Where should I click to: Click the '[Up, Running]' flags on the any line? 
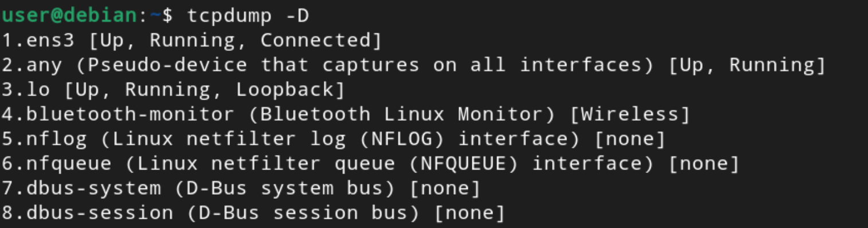pos(747,66)
